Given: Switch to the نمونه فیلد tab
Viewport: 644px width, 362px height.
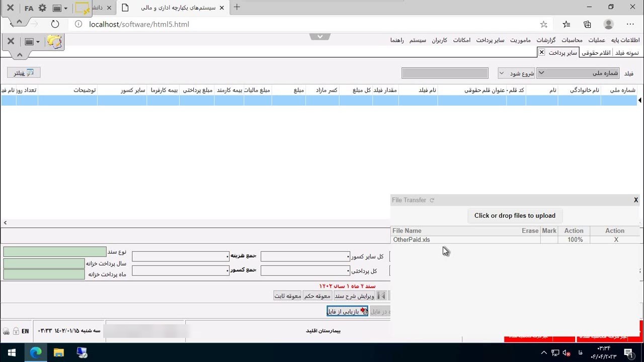Looking at the screenshot, I should click(627, 53).
